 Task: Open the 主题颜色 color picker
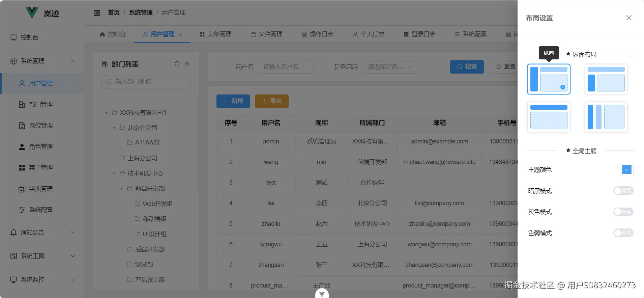click(x=626, y=169)
